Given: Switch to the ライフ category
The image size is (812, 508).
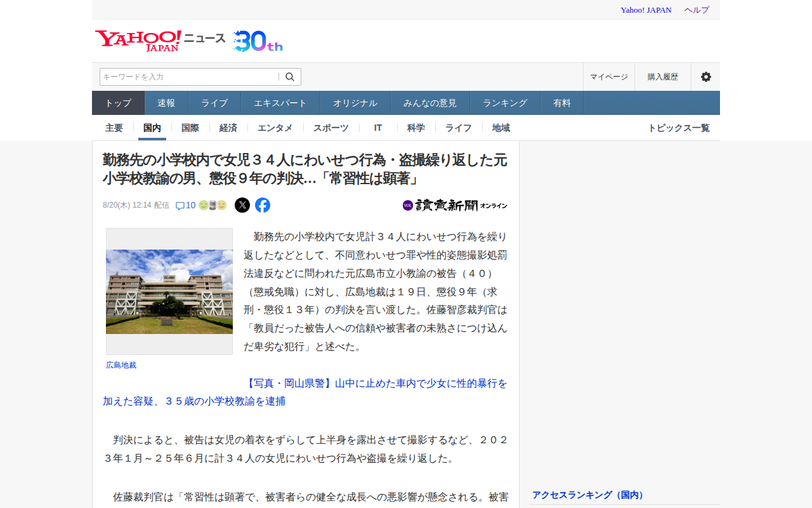Looking at the screenshot, I should tap(459, 128).
